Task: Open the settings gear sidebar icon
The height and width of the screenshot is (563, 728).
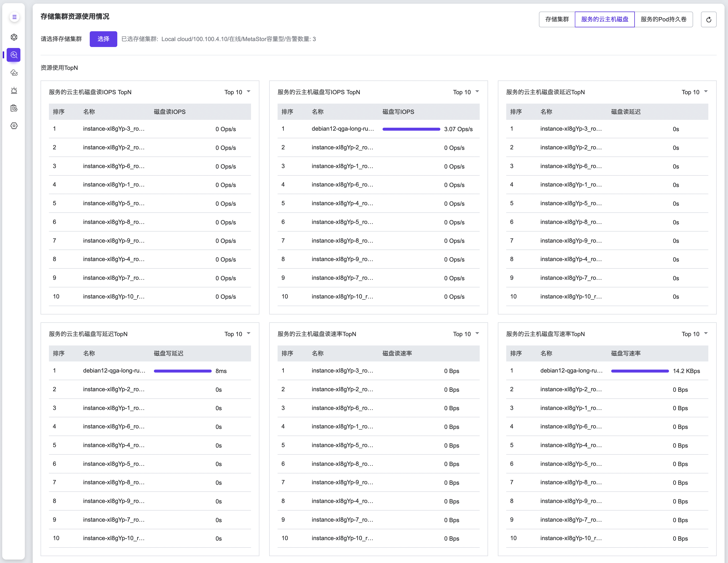Action: [14, 126]
